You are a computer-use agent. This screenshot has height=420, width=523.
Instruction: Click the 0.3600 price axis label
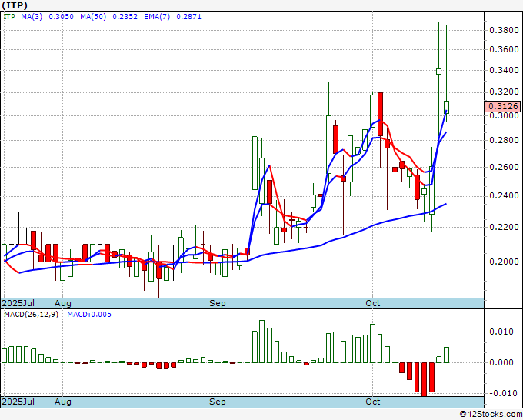coord(504,50)
